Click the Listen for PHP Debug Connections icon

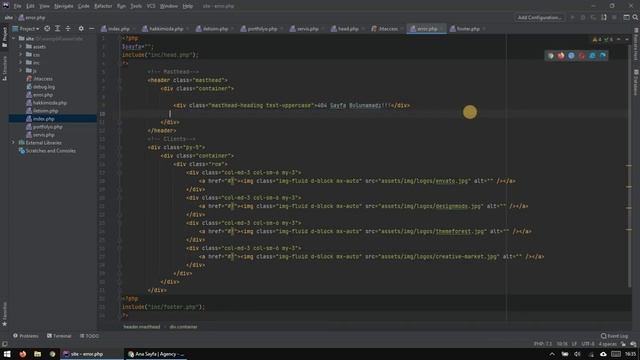click(604, 18)
